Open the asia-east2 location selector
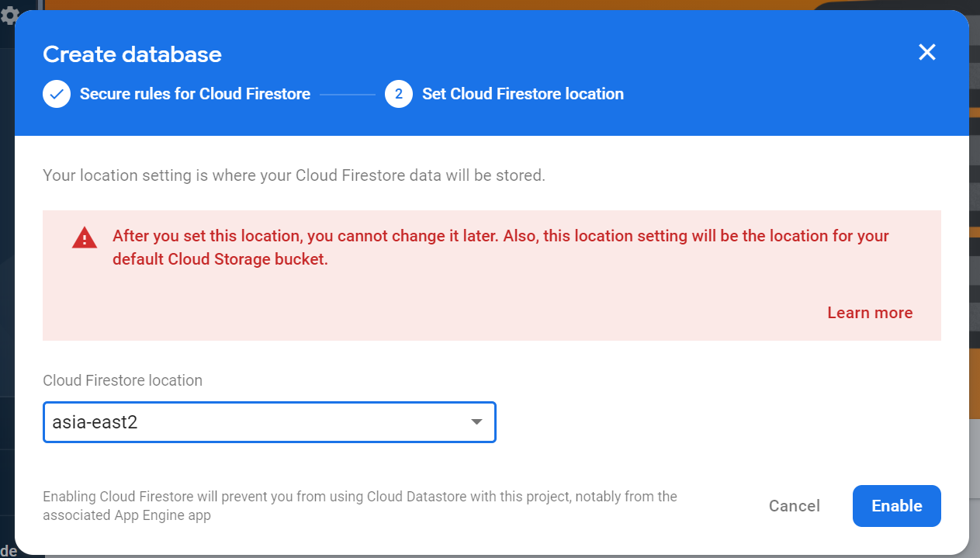980x558 pixels. coord(256,422)
